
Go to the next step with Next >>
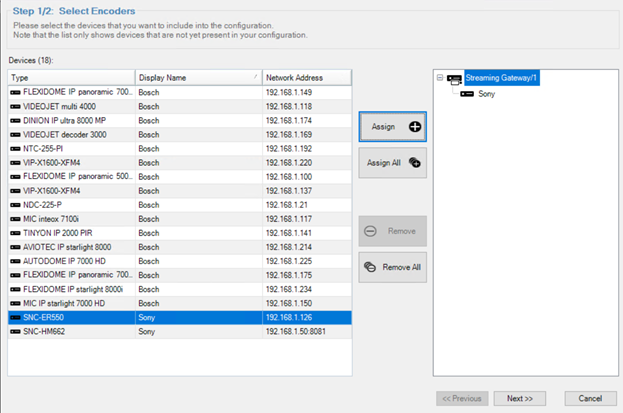point(519,398)
